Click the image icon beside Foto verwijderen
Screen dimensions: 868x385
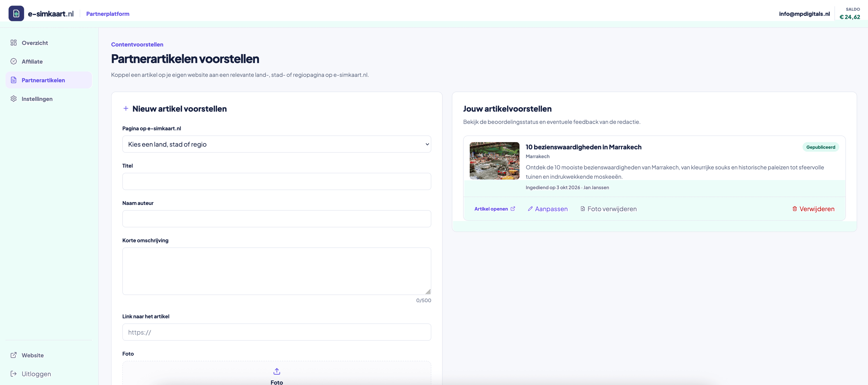click(x=583, y=209)
